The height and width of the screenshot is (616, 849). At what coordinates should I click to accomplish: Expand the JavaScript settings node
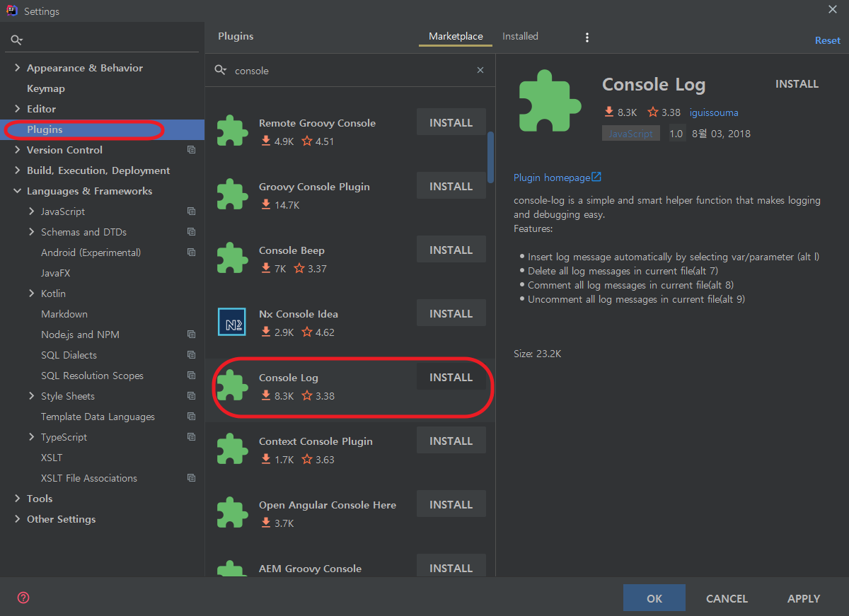tap(31, 211)
